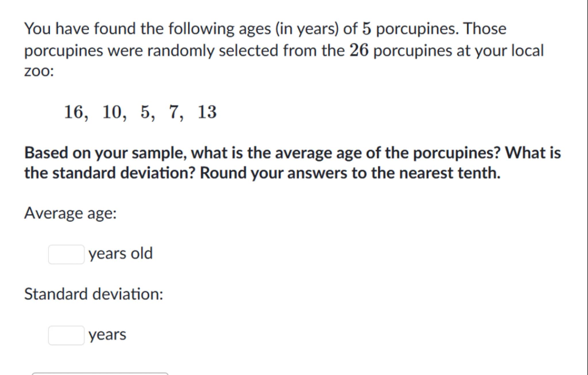Click the 'Standard deviation:' label
The width and height of the screenshot is (588, 375).
click(94, 294)
